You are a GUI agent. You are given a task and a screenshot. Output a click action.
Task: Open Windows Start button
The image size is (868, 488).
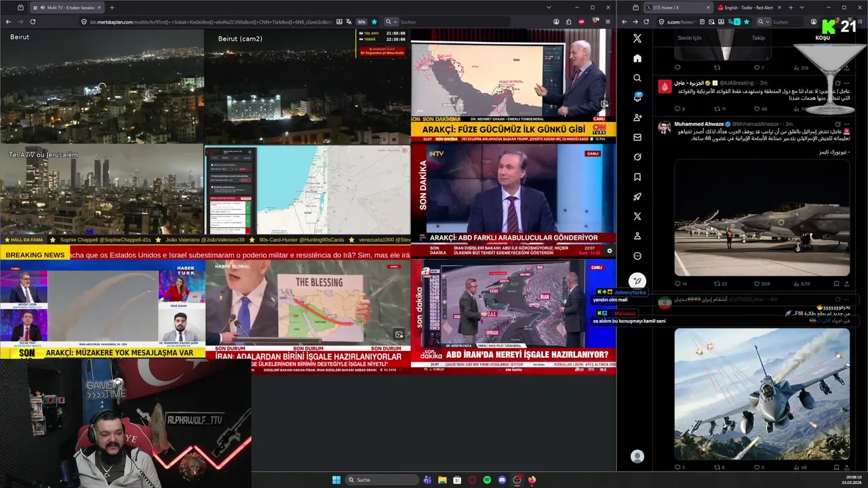[336, 480]
